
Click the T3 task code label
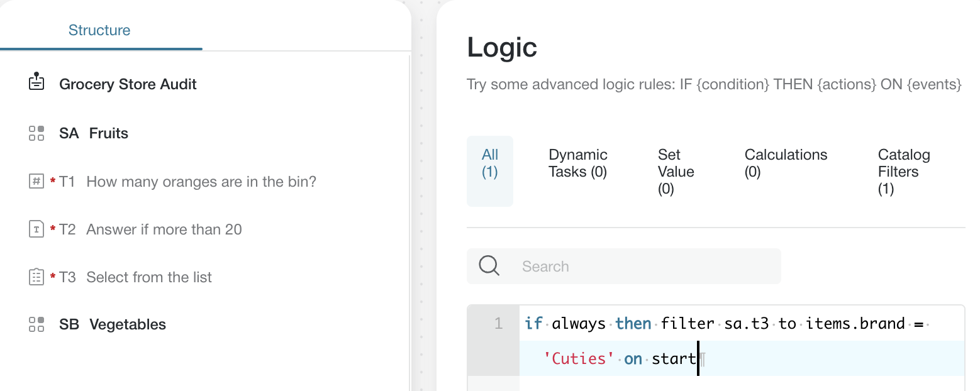pos(67,277)
